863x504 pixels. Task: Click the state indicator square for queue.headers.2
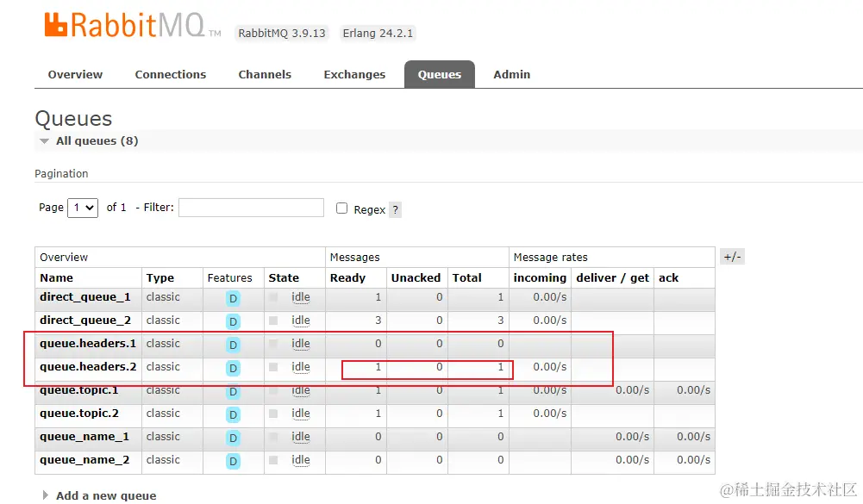(x=273, y=367)
